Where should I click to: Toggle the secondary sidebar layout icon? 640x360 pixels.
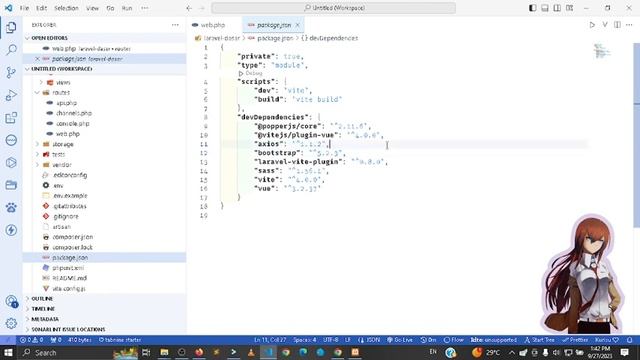click(557, 8)
